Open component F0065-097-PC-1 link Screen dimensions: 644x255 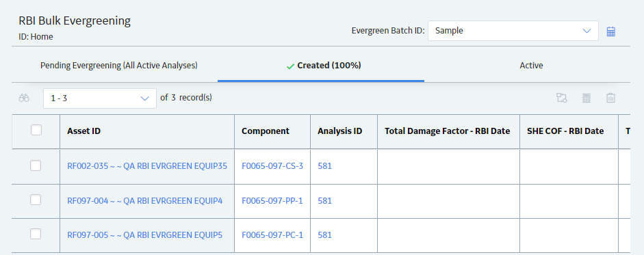click(x=272, y=235)
